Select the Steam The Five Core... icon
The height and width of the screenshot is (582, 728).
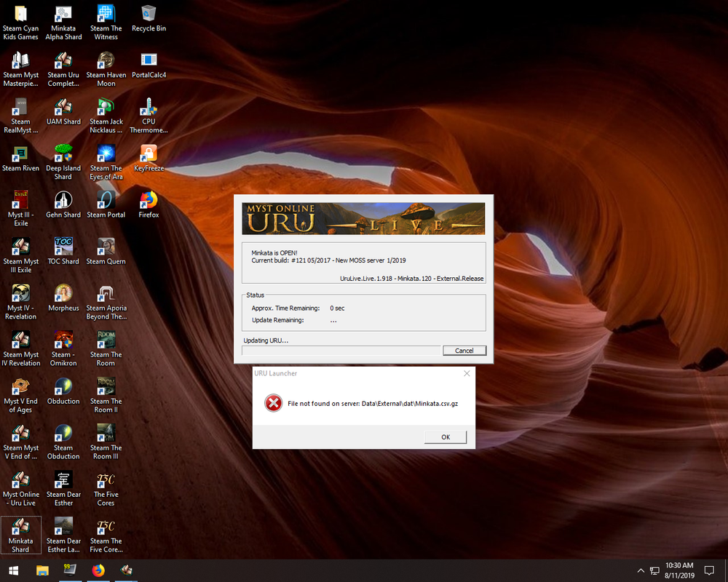(x=106, y=535)
